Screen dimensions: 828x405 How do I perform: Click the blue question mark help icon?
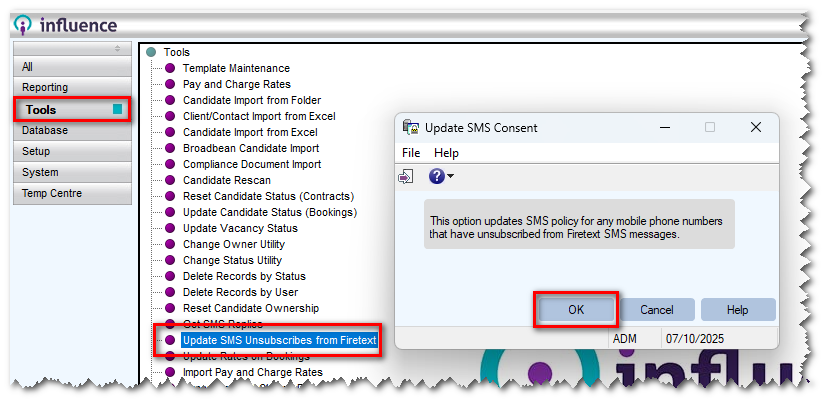point(436,177)
